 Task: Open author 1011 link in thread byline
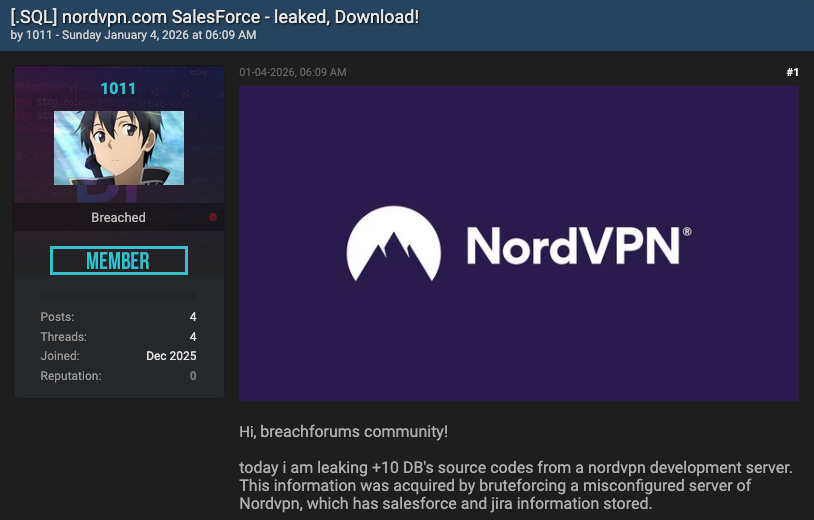39,35
